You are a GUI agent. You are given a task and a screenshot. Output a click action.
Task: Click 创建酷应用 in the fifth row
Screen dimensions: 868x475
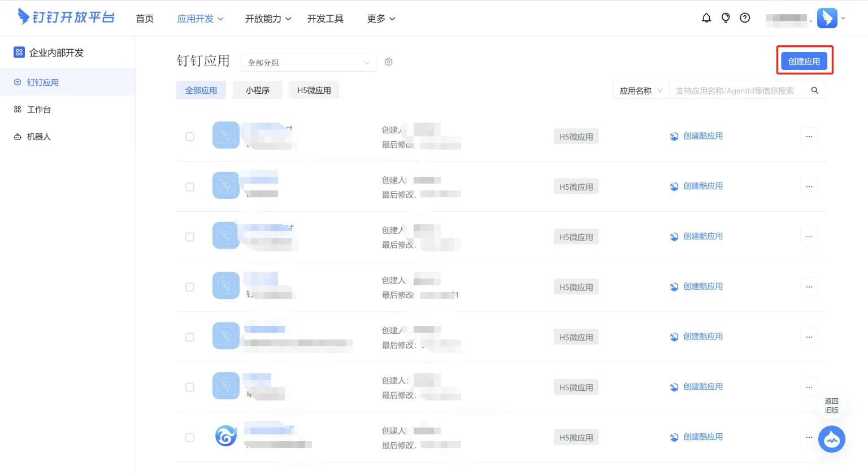tap(697, 337)
